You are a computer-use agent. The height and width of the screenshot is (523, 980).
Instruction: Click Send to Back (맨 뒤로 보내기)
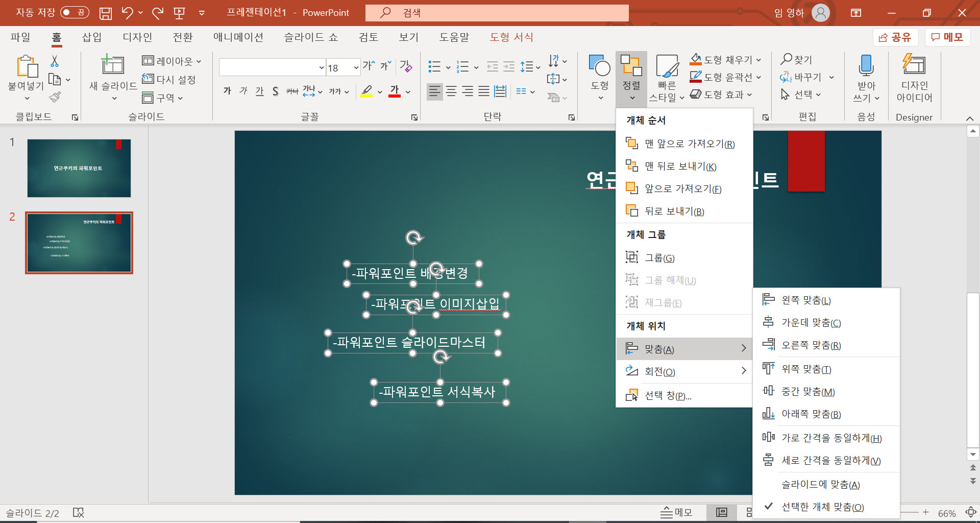point(684,166)
